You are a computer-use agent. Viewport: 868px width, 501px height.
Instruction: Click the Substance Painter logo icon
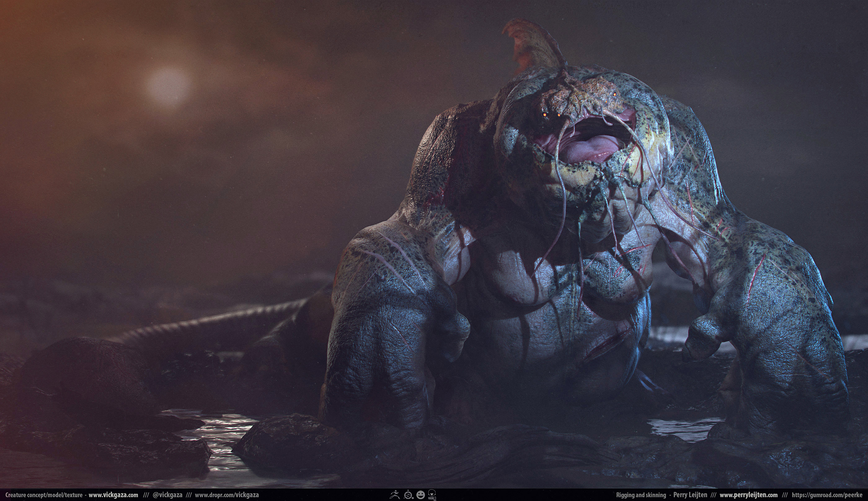(x=409, y=495)
